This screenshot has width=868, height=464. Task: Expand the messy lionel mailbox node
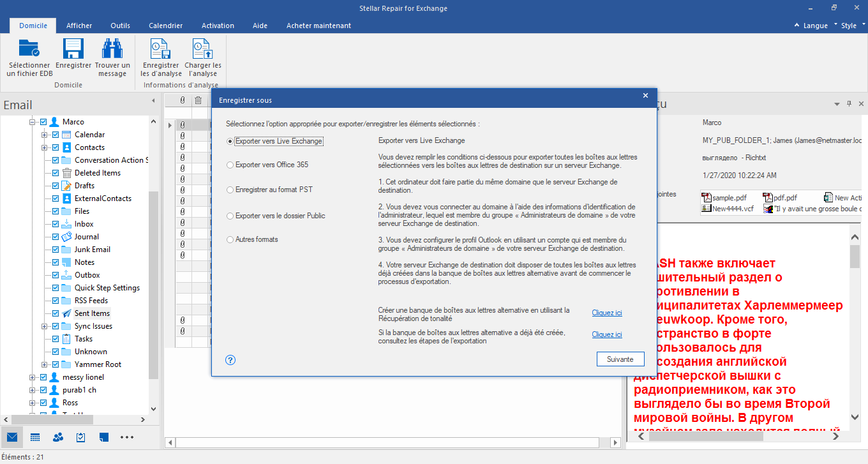[32, 377]
